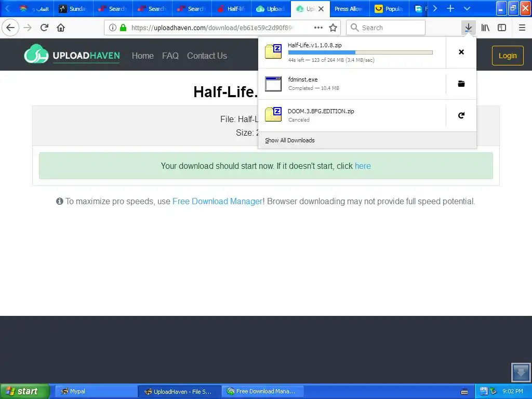Cancel the Half-Life.v1.1.0.8.zip download

461,52
